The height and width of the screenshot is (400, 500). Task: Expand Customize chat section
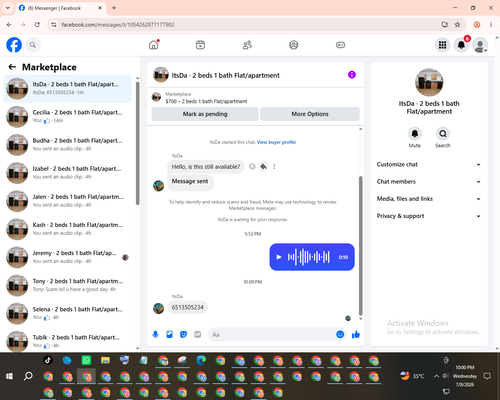[x=429, y=164]
